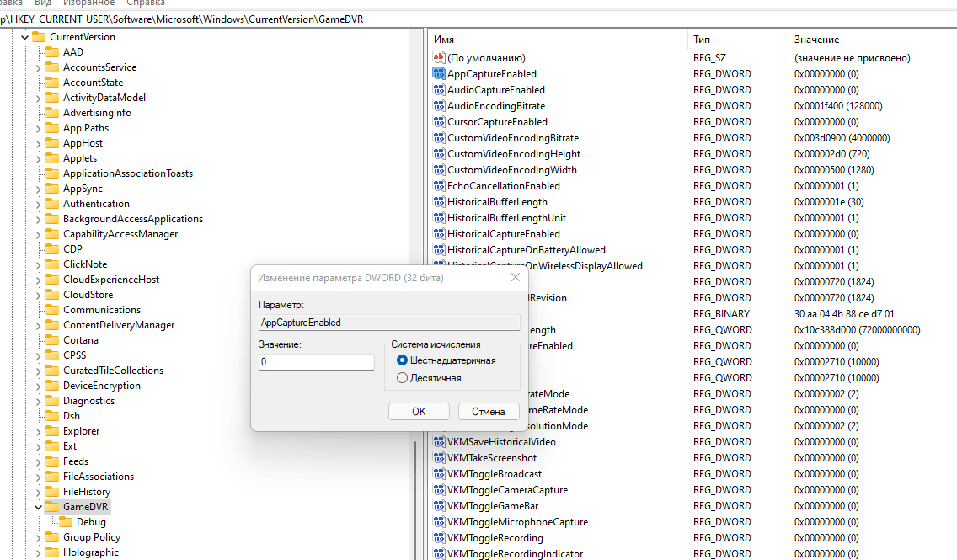
Task: Collapse the CurrentVersion tree node
Action: pyautogui.click(x=25, y=37)
